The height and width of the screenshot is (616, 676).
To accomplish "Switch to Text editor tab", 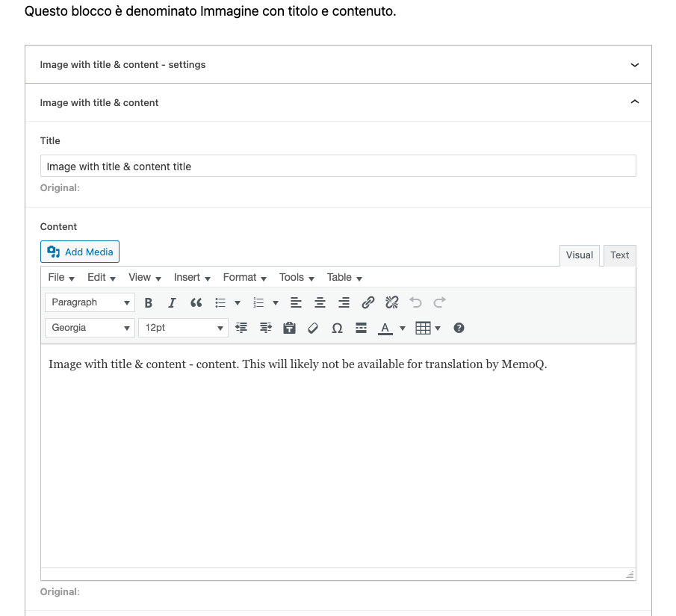I will tap(619, 255).
